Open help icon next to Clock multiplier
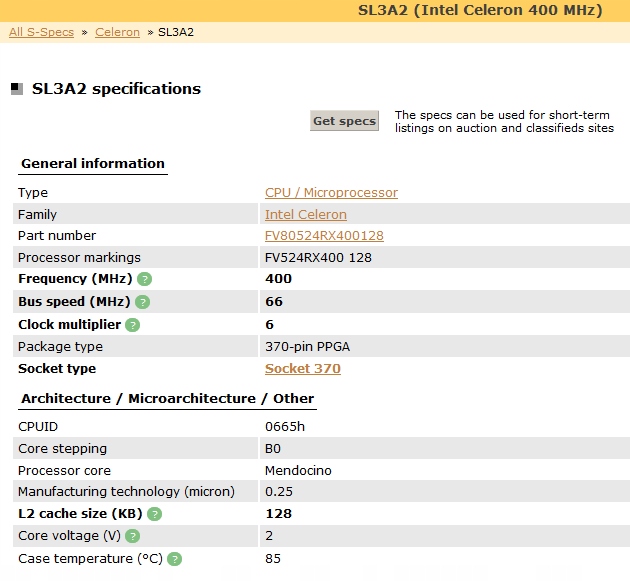Viewport: 630px width, 581px height. pos(133,325)
